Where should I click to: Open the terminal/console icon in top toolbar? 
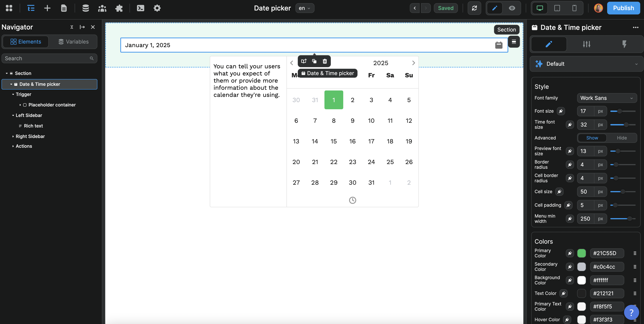[x=140, y=8]
